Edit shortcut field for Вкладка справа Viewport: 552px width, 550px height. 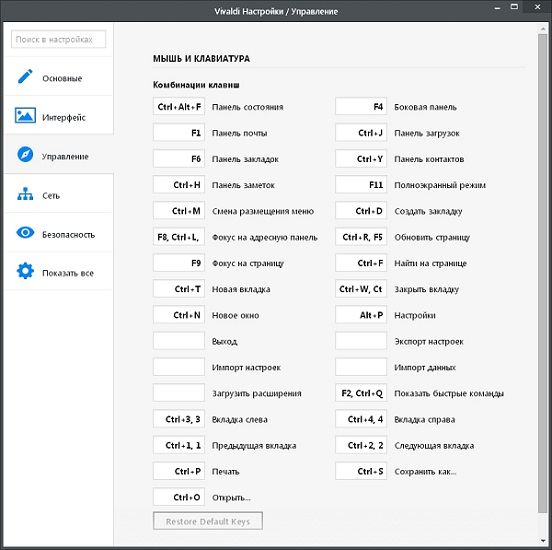[361, 419]
